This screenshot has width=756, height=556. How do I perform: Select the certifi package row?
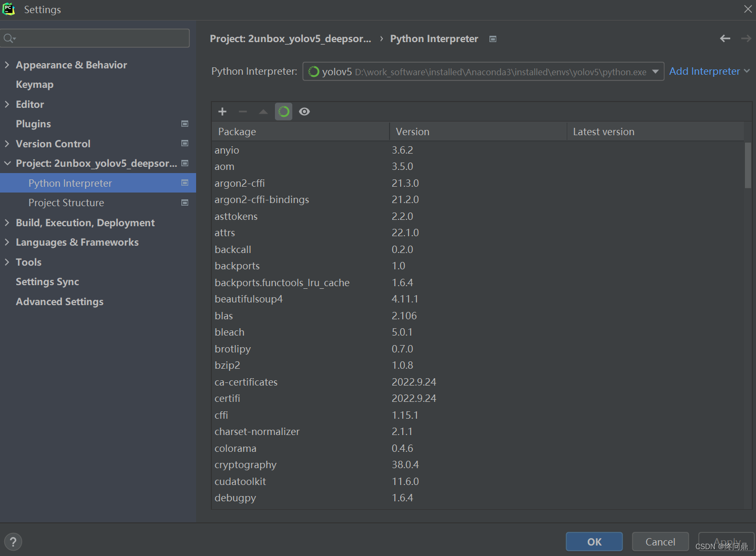[x=478, y=399]
